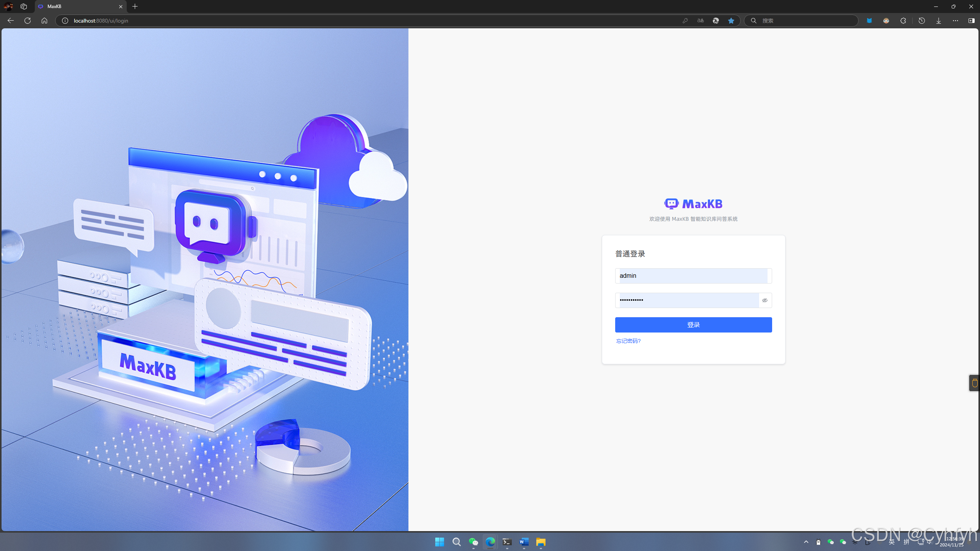Click the profile avatar in title bar
The height and width of the screenshot is (551, 980).
pos(8,7)
